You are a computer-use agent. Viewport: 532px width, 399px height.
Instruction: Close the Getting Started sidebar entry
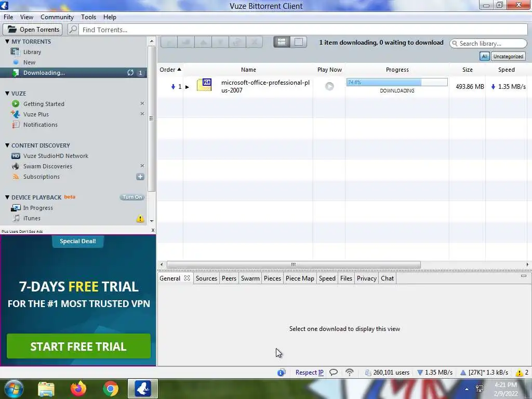[142, 103]
